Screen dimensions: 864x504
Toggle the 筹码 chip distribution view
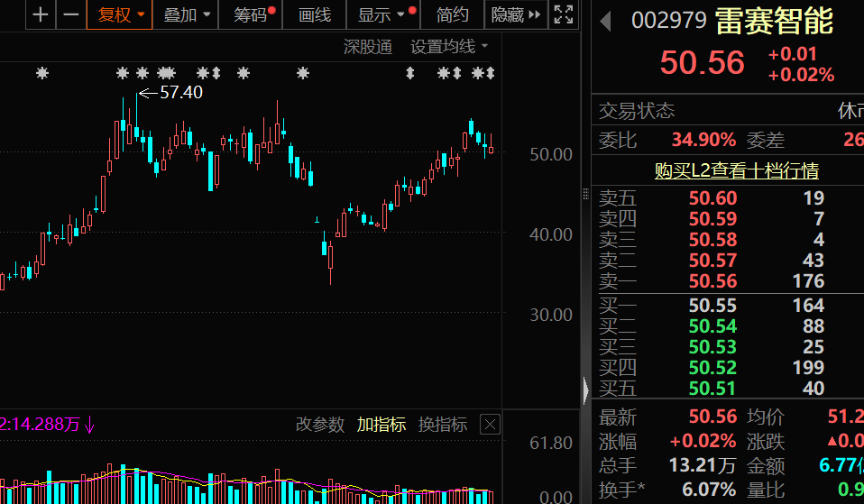pyautogui.click(x=253, y=14)
